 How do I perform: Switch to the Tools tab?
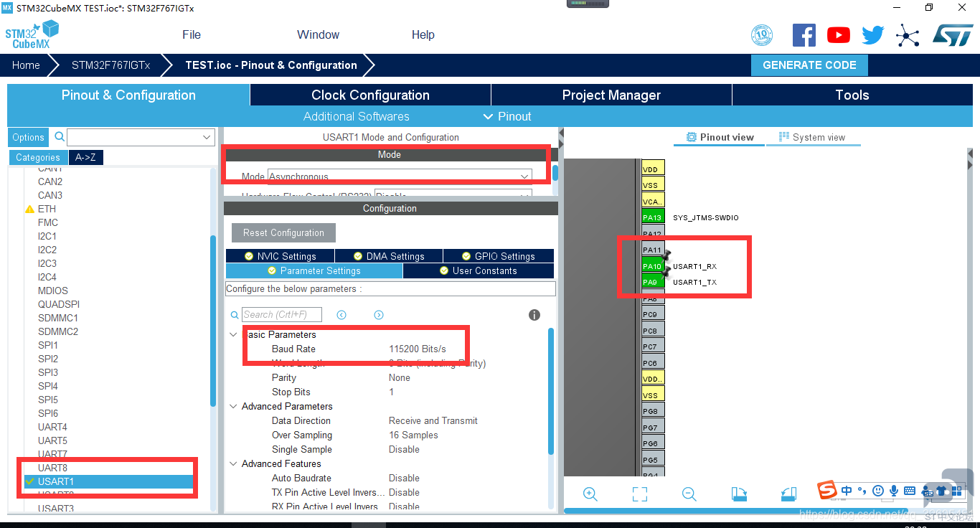(x=852, y=95)
